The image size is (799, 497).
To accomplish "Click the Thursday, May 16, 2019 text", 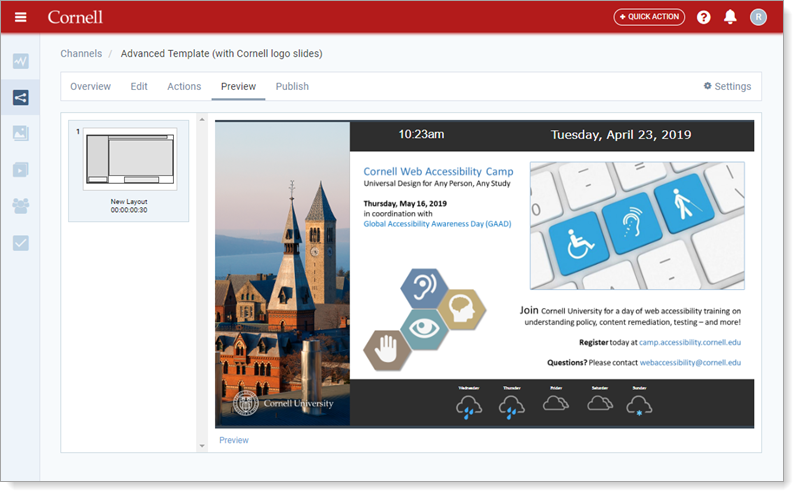I will pyautogui.click(x=405, y=204).
